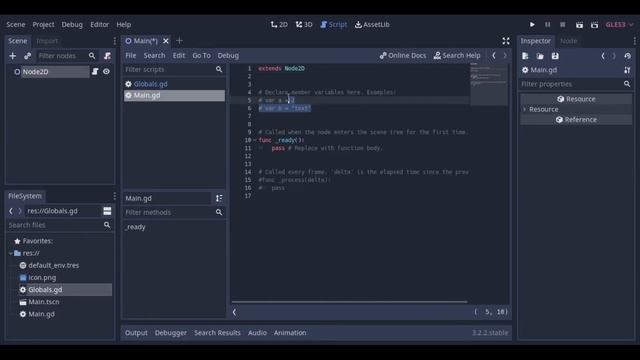
Task: Focus the Search files field
Action: tap(60, 225)
